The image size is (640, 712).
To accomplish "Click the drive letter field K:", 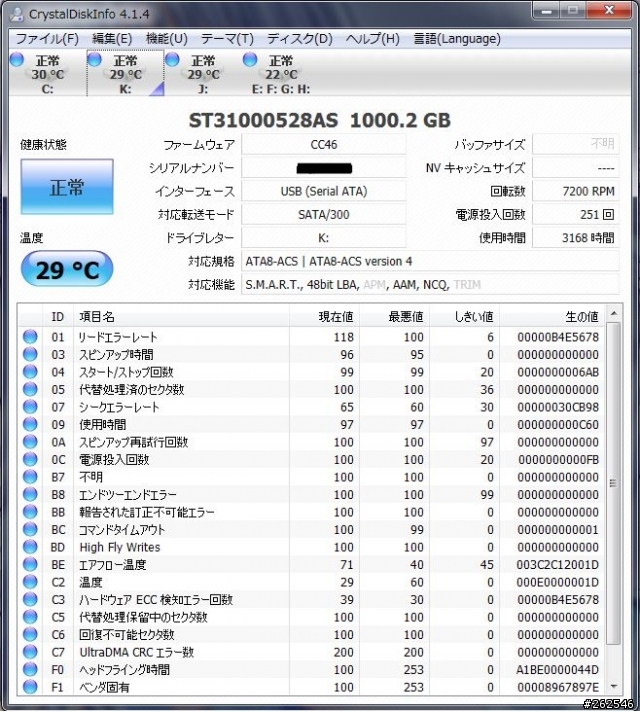I will (x=323, y=237).
